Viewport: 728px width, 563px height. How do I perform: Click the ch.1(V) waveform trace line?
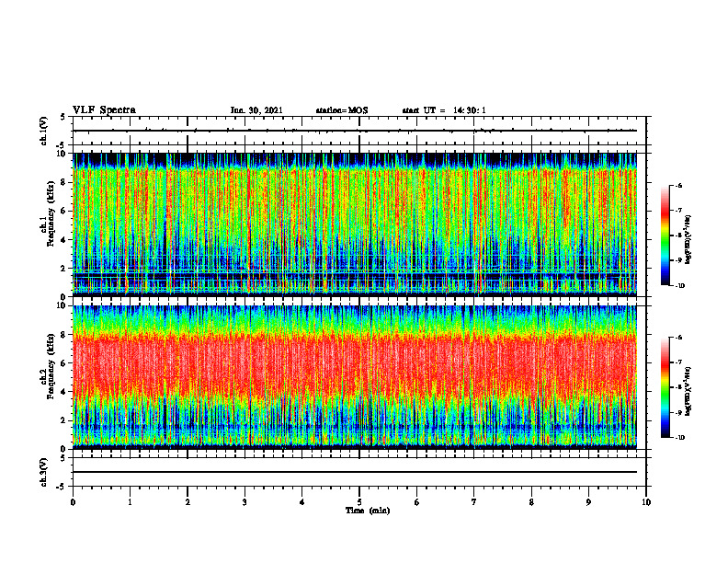pyautogui.click(x=355, y=131)
